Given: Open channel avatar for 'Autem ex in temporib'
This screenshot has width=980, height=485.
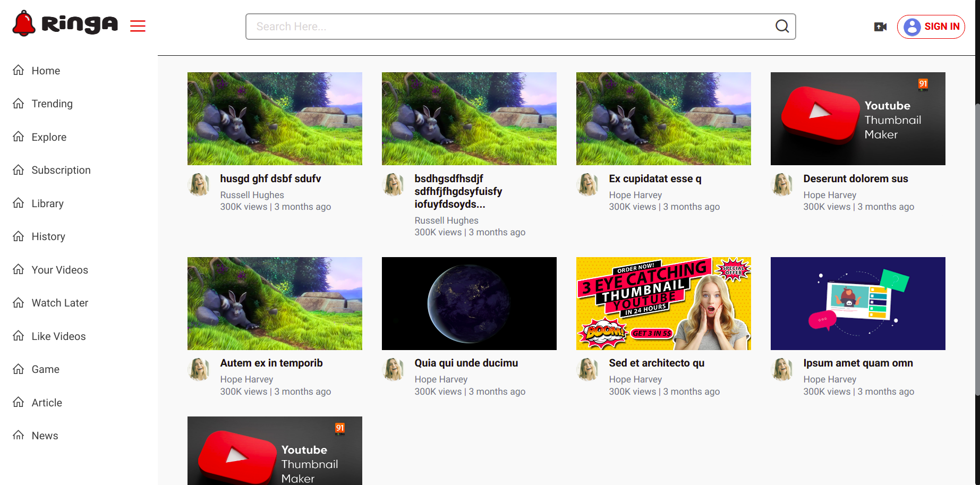Looking at the screenshot, I should 200,369.
